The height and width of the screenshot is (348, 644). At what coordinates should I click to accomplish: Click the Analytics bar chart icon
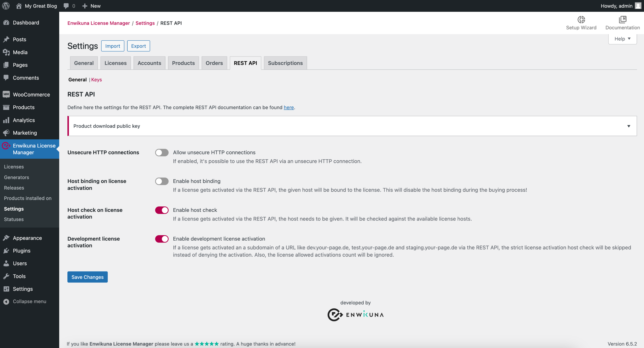coord(6,120)
